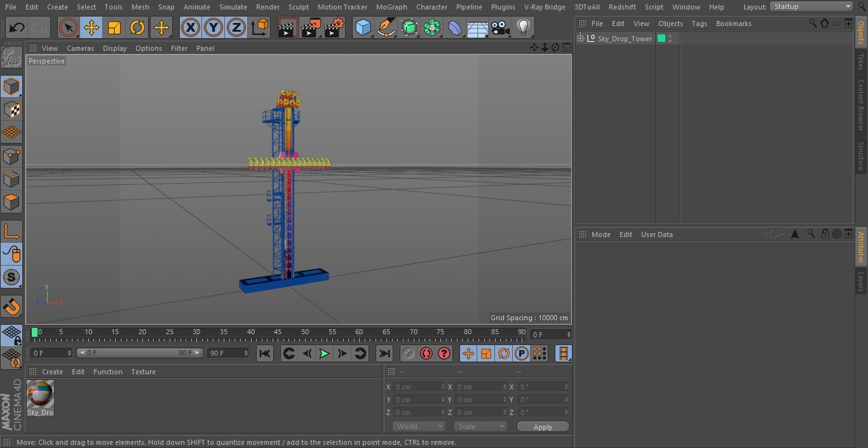Go to start of animation
The height and width of the screenshot is (448, 868).
pyautogui.click(x=265, y=353)
